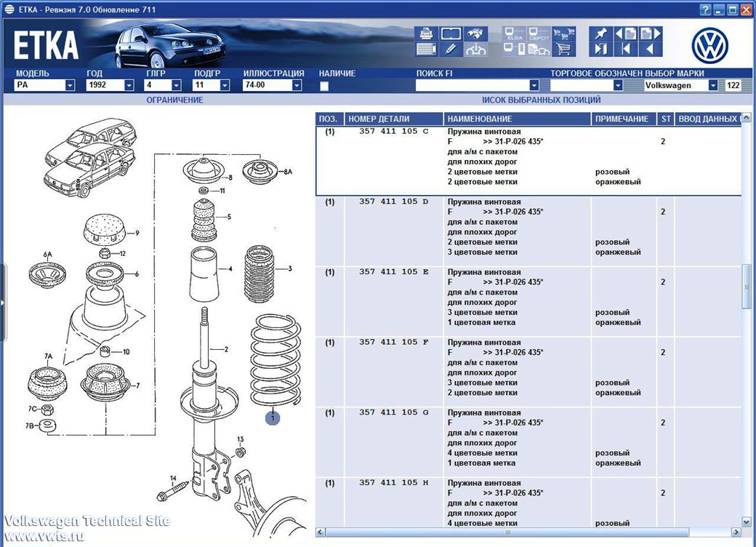Open the ИЛЛЮСТРАЦИЯ 74-00 dropdown
The width and height of the screenshot is (756, 547).
coord(297,85)
